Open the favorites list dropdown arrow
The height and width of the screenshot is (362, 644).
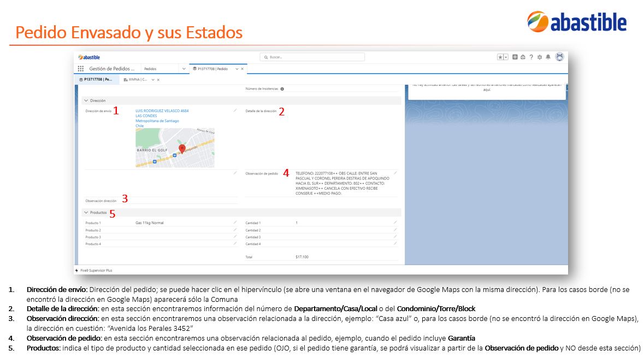point(506,57)
